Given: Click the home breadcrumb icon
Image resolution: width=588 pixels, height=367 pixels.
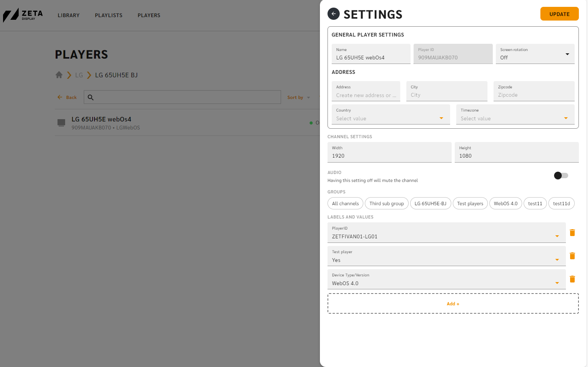Looking at the screenshot, I should pyautogui.click(x=59, y=75).
